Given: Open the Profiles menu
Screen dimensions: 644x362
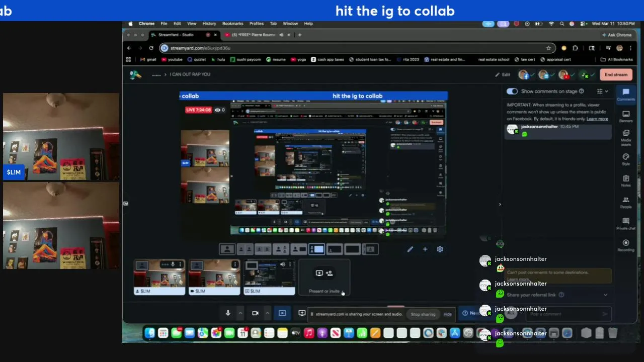Looking at the screenshot, I should point(257,24).
